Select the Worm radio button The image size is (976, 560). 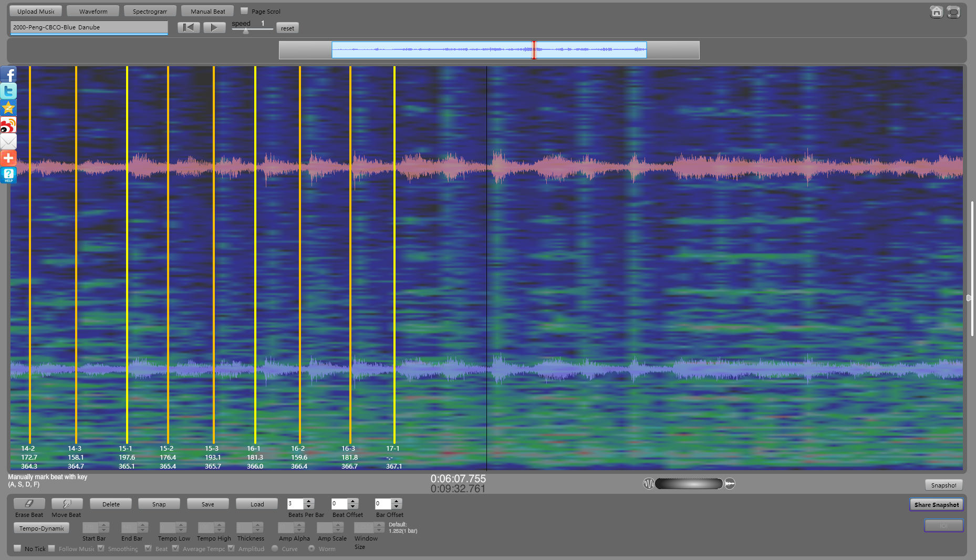pos(312,548)
